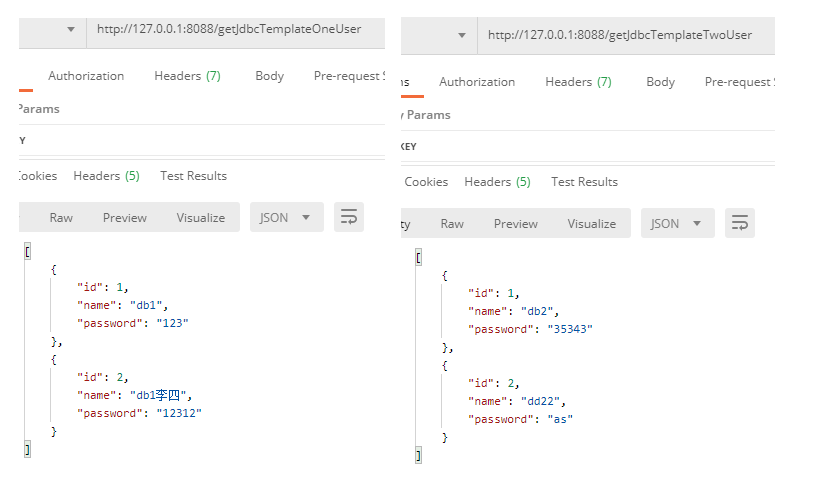Select Visualize view in left response

[201, 218]
